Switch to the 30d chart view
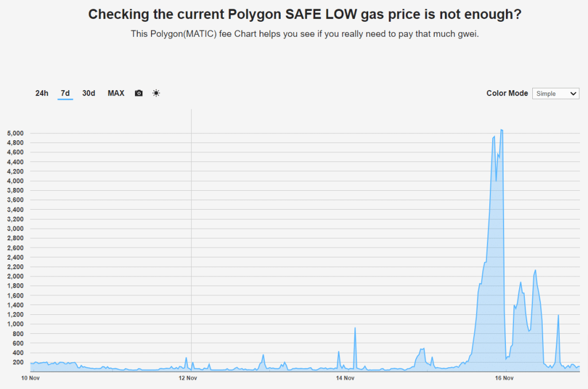The width and height of the screenshot is (588, 389). 88,93
